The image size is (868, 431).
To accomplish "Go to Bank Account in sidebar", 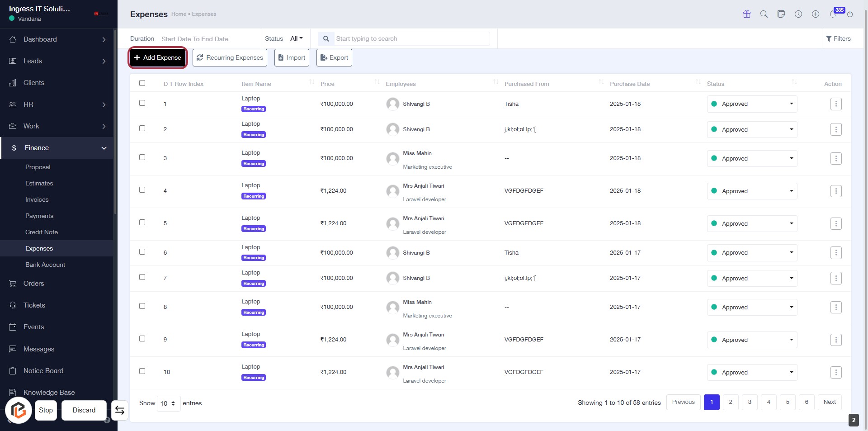I will point(45,265).
